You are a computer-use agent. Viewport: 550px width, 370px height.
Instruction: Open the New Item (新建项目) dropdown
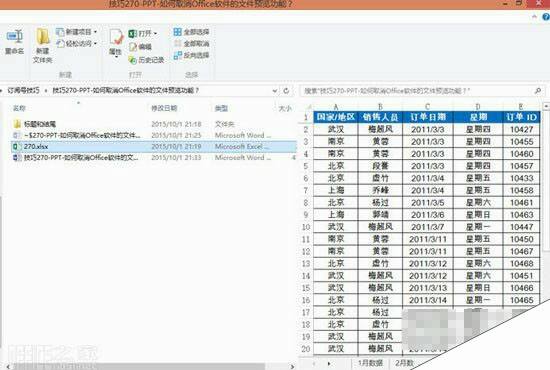tap(76, 32)
